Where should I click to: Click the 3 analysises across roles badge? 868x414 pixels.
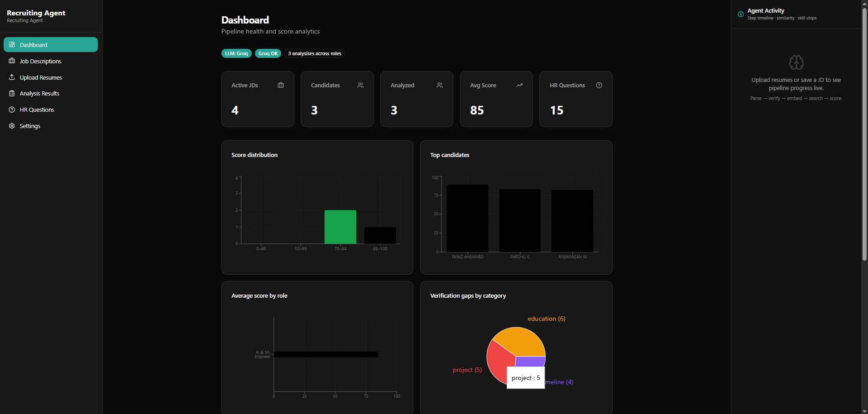tap(315, 53)
